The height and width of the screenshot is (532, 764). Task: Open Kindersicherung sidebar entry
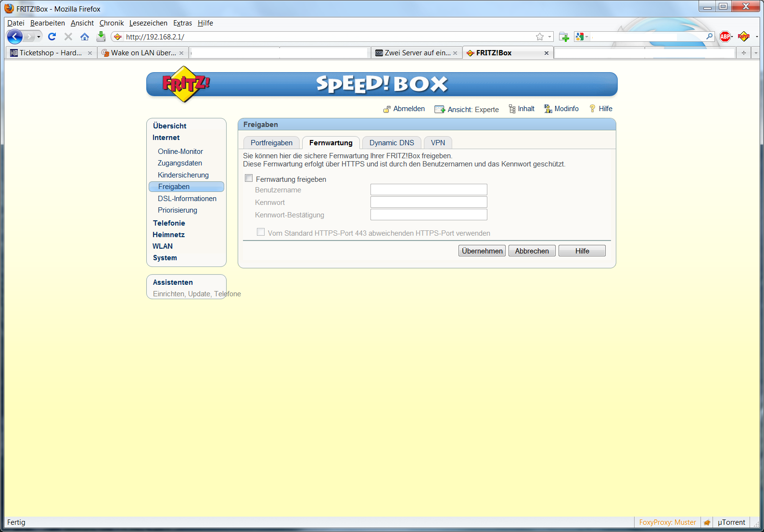(183, 175)
